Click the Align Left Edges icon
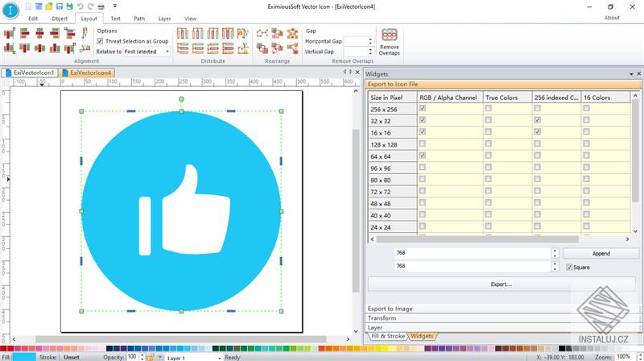The image size is (644, 361). pyautogui.click(x=25, y=33)
